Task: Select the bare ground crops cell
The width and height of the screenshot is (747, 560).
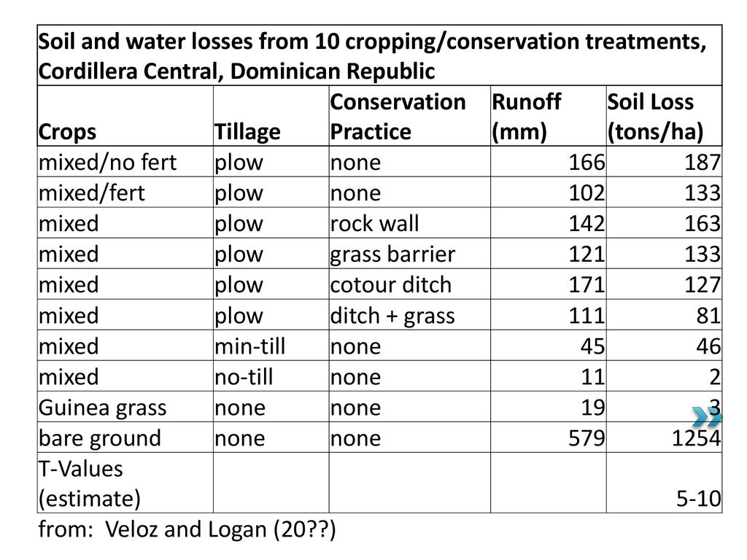Action: pos(100,437)
